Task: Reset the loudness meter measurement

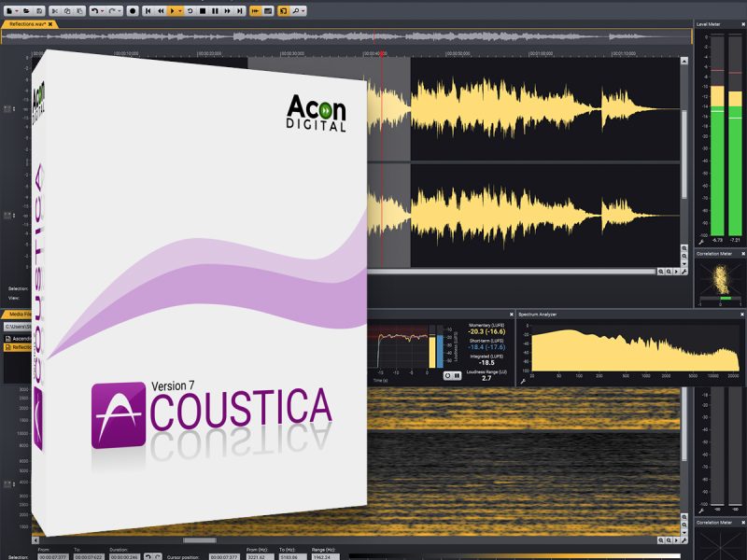Action: point(446,375)
